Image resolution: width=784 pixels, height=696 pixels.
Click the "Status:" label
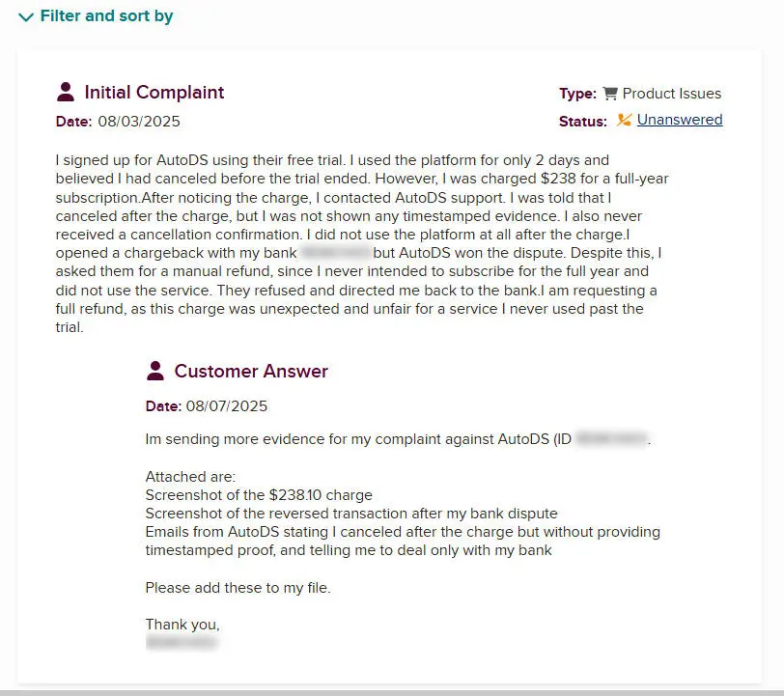tap(582, 122)
